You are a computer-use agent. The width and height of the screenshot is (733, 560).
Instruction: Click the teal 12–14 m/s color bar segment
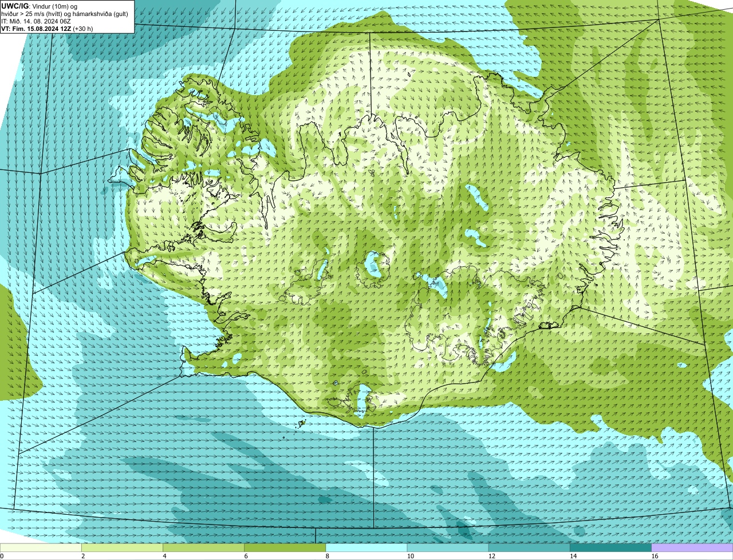click(x=530, y=547)
